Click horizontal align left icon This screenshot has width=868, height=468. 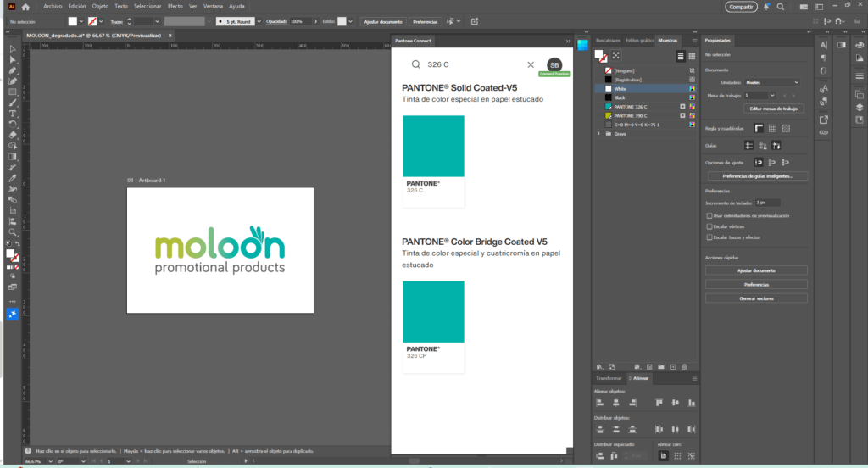(x=599, y=403)
